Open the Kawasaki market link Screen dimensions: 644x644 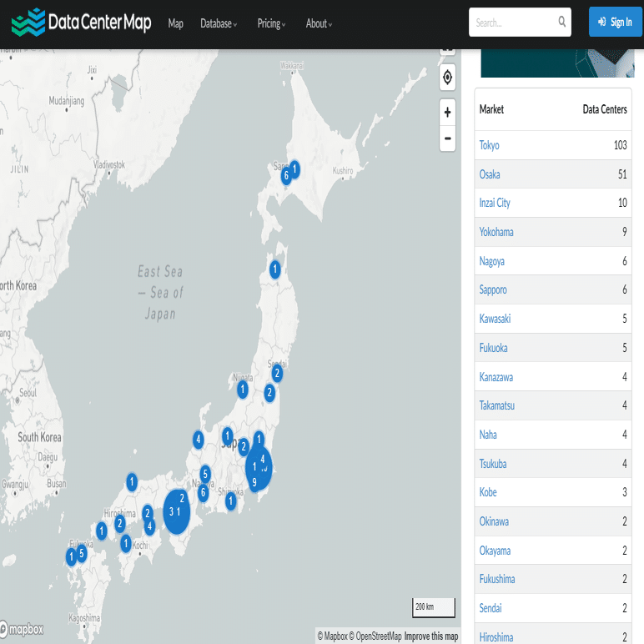pyautogui.click(x=495, y=319)
